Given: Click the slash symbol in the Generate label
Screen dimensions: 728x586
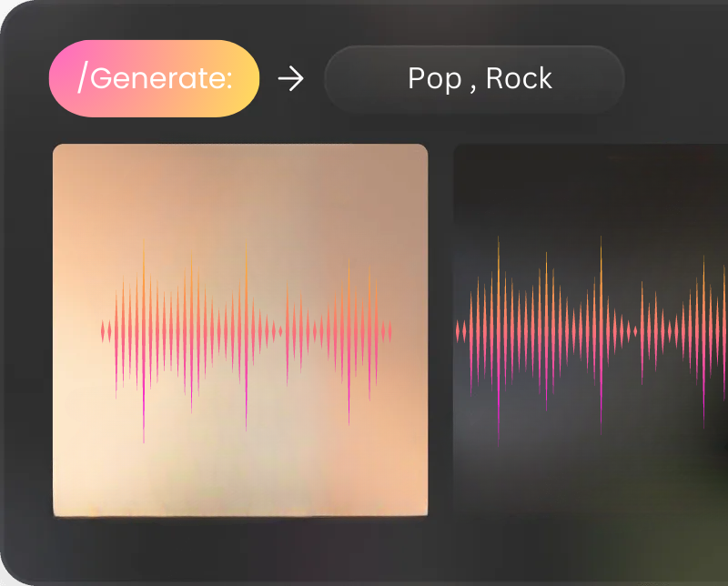Looking at the screenshot, I should click(82, 77).
